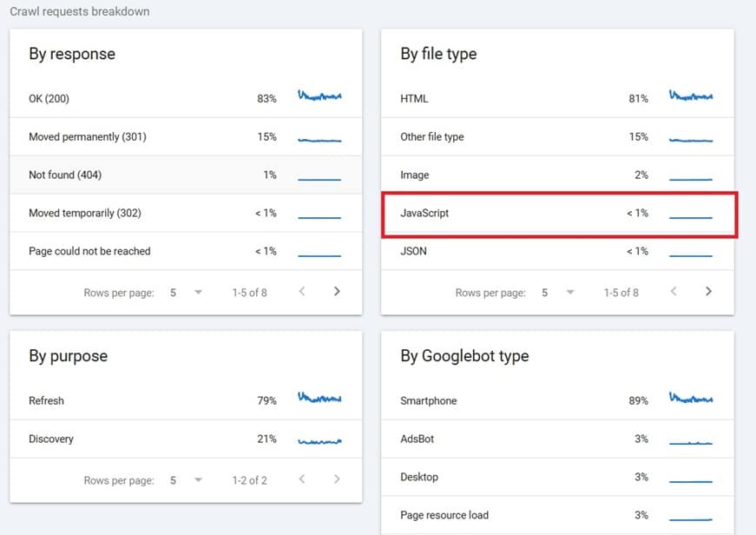This screenshot has height=535, width=756.
Task: Click the Smartphone sparkline chart
Action: coord(690,399)
